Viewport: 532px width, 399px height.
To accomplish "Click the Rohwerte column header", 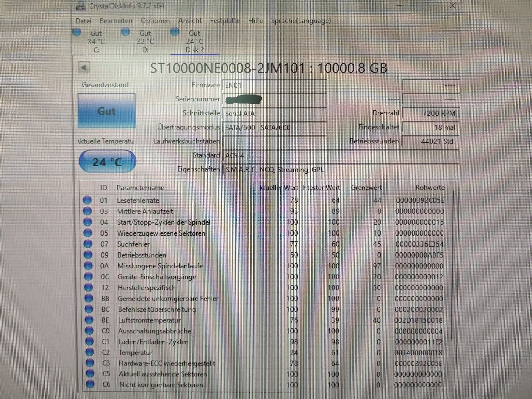I will (430, 188).
